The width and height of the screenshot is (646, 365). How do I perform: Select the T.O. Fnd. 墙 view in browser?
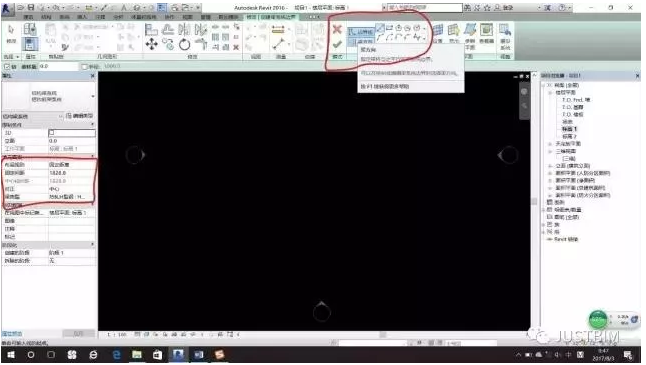pyautogui.click(x=576, y=100)
